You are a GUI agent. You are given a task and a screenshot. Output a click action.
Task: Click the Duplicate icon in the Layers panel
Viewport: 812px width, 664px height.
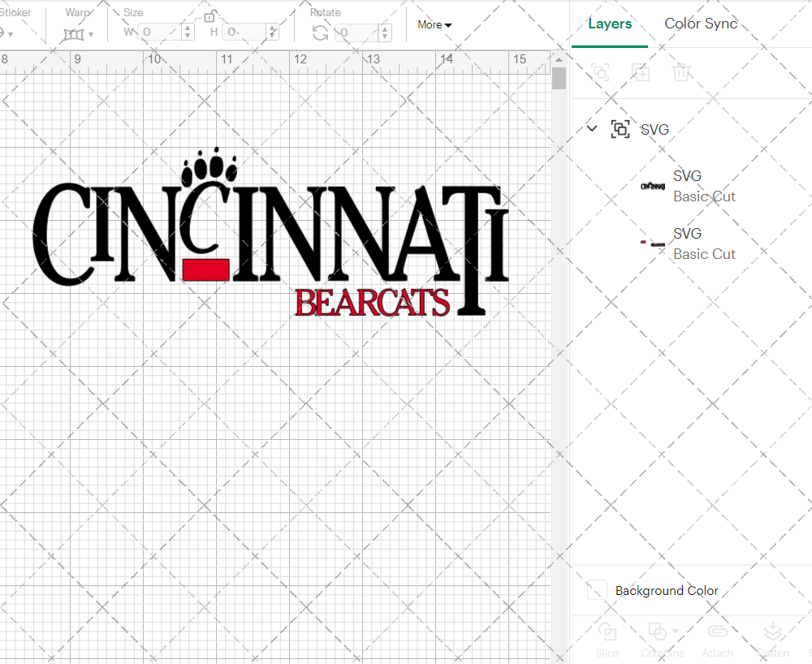click(x=641, y=72)
